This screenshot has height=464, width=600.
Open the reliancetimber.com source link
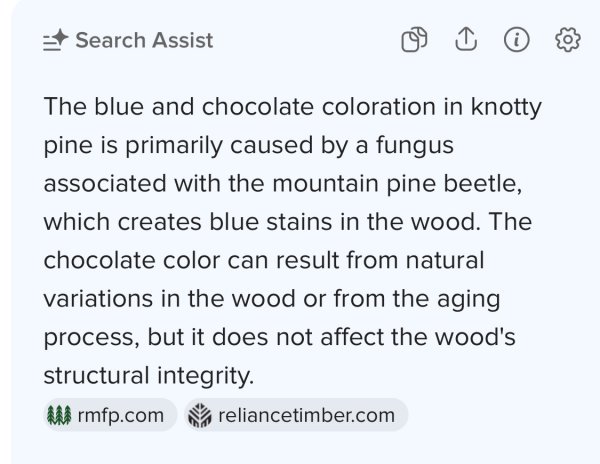306,415
